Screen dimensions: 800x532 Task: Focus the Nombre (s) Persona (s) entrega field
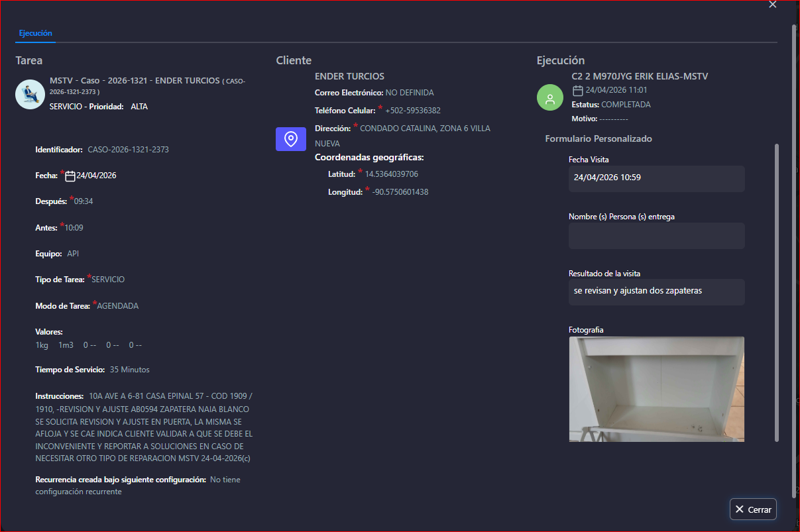[656, 236]
